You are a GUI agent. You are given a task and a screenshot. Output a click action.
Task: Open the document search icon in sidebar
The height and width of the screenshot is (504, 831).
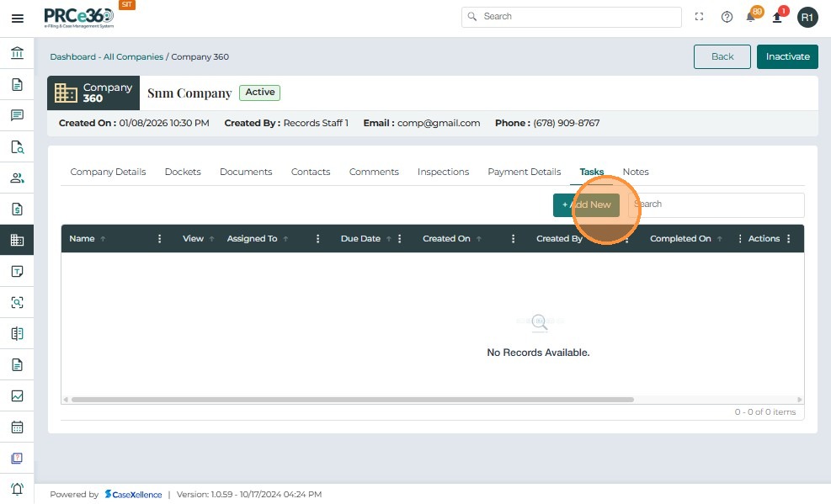[17, 146]
